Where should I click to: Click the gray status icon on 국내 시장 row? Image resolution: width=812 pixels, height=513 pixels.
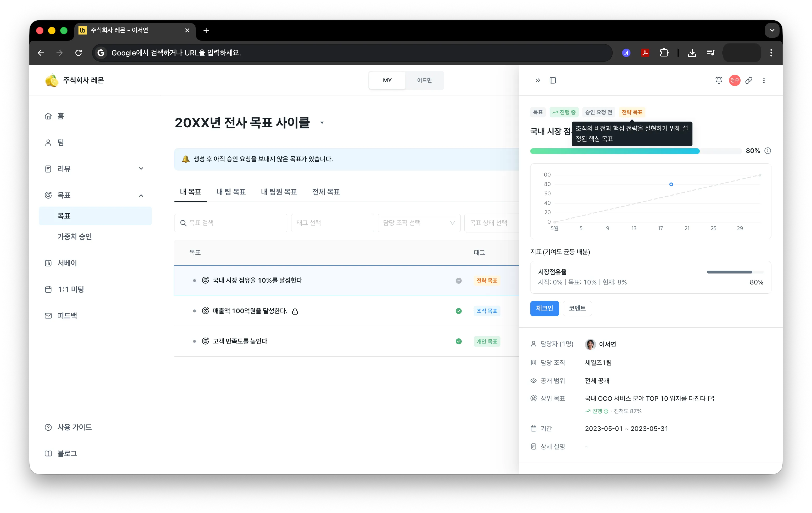click(x=459, y=281)
